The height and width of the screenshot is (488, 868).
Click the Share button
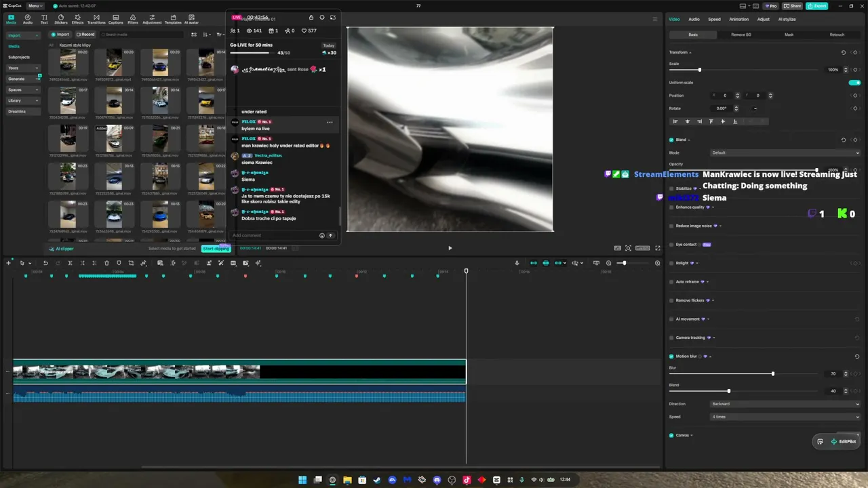[792, 6]
